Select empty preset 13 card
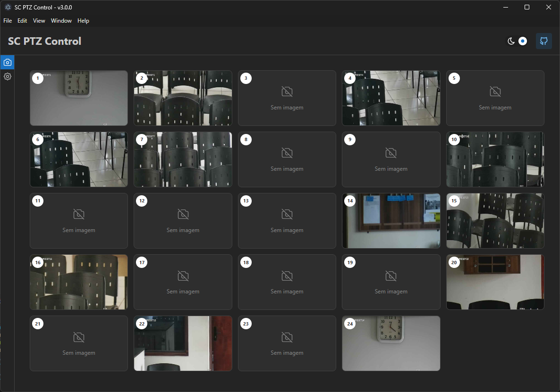Viewport: 560px width, 392px height. 287,221
